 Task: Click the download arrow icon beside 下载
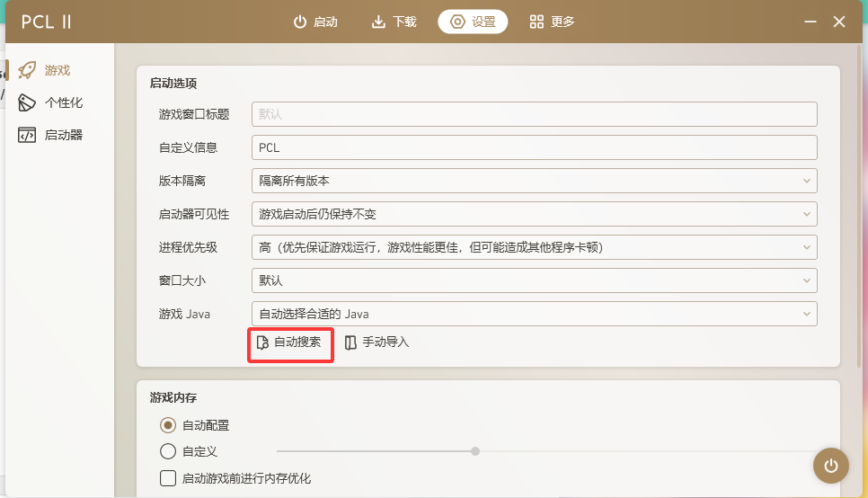pyautogui.click(x=378, y=22)
